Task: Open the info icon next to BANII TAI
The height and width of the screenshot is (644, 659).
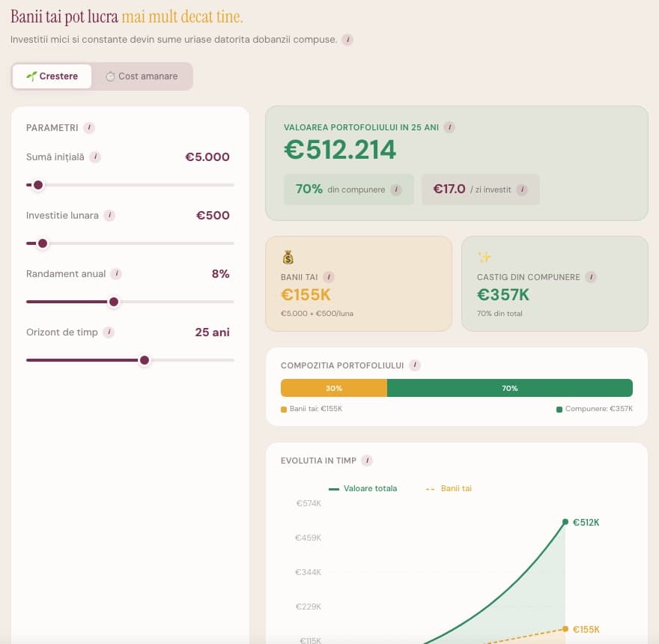Action: [329, 277]
